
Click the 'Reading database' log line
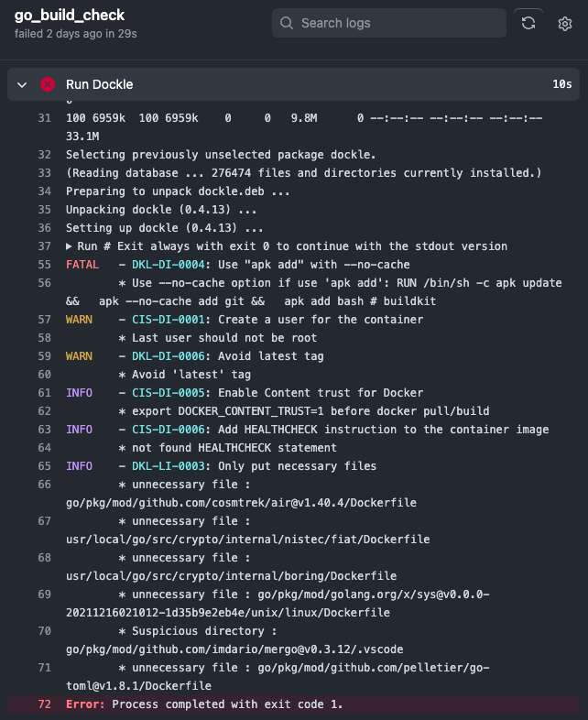304,173
